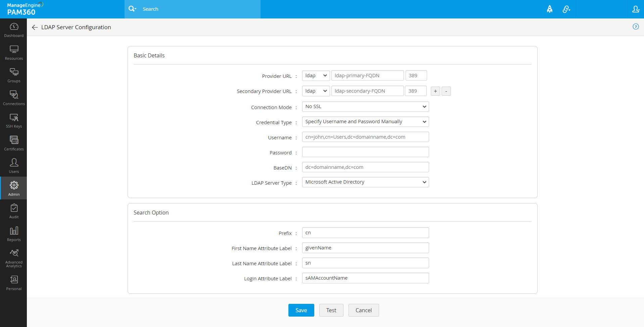The height and width of the screenshot is (327, 644).
Task: Click the back arrow beside LDAP Server Configuration
Action: pyautogui.click(x=35, y=27)
